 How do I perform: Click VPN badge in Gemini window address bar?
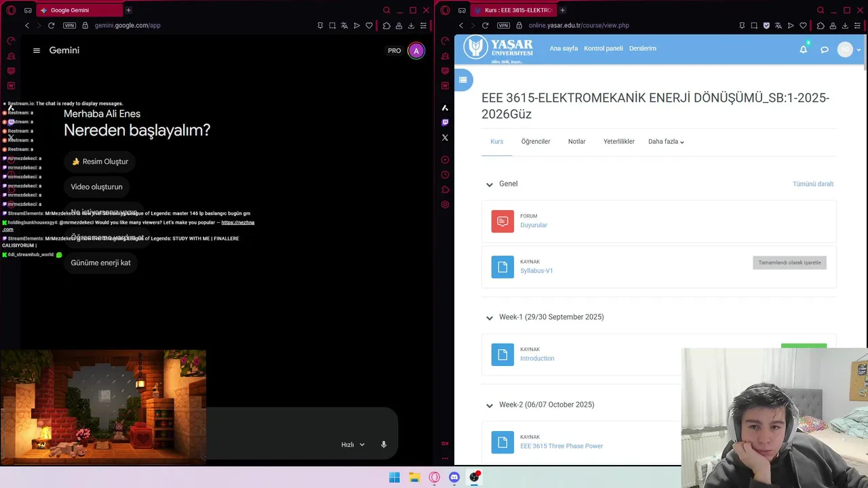tap(69, 25)
